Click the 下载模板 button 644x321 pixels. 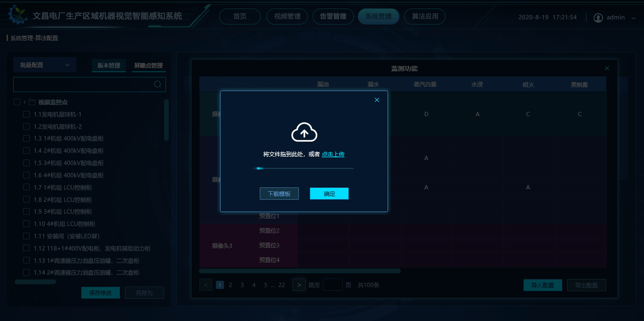[x=279, y=194]
